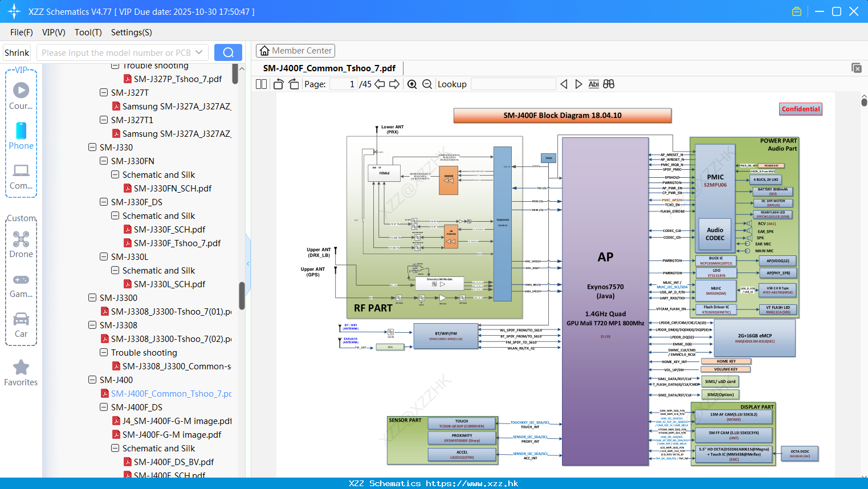Click the blue search button
Screen dimensions: 868x489
228,52
